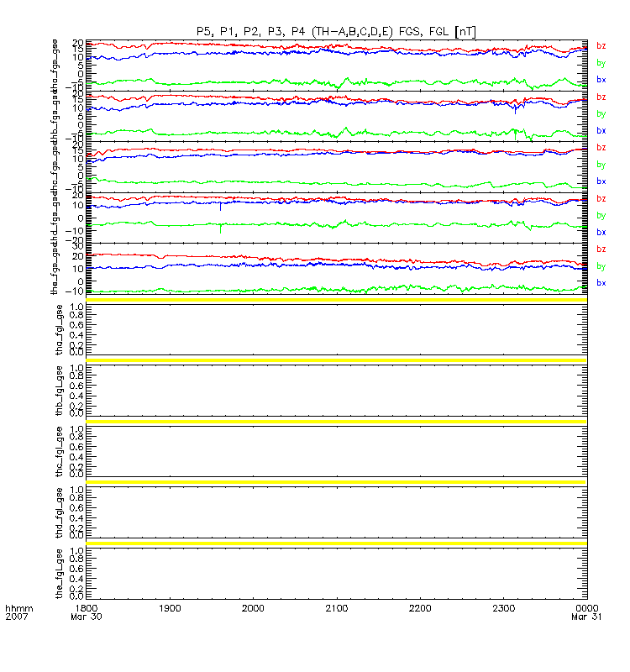This screenshot has width=630, height=672.
Task: Click the 1.0 tick label in tha_fgl_gse panel
Action: click(x=76, y=307)
